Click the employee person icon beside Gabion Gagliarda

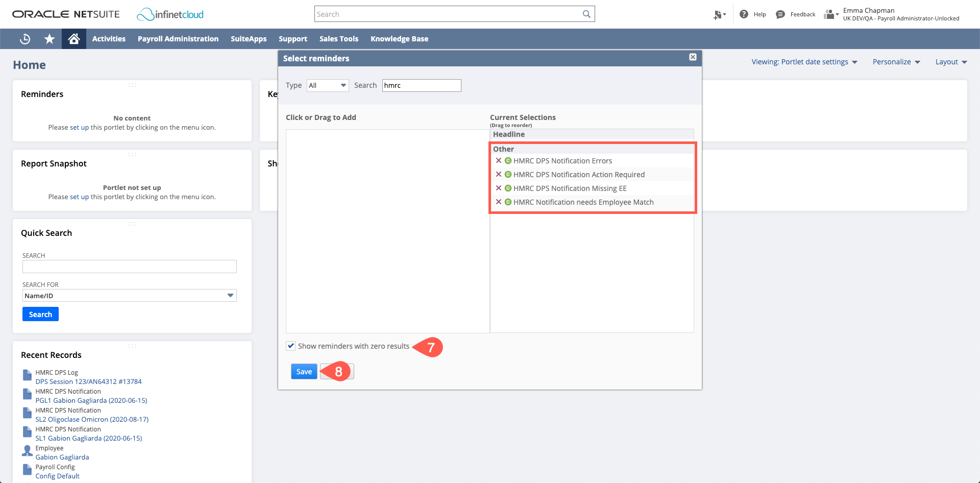[27, 451]
